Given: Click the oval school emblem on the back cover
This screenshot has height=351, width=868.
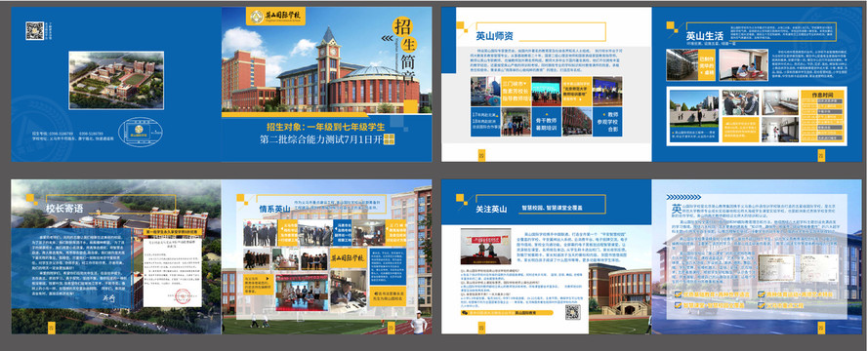Looking at the screenshot, I should coord(141,132).
